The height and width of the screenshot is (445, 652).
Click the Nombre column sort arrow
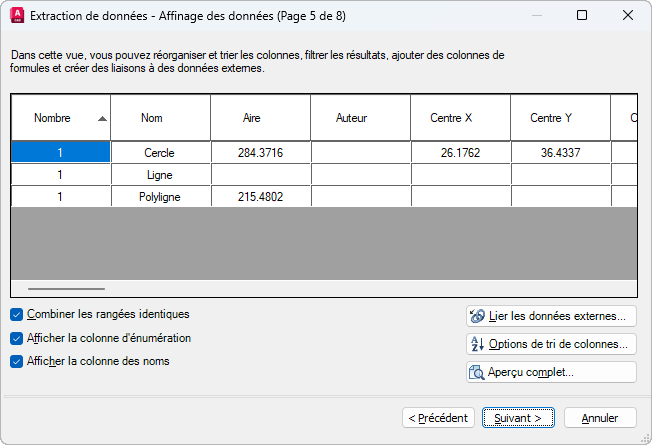click(x=102, y=119)
